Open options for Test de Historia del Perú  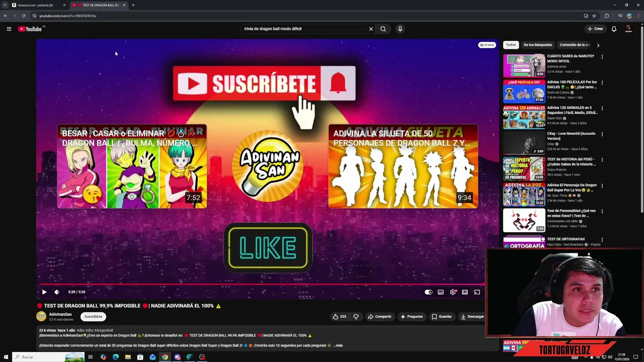tap(602, 160)
